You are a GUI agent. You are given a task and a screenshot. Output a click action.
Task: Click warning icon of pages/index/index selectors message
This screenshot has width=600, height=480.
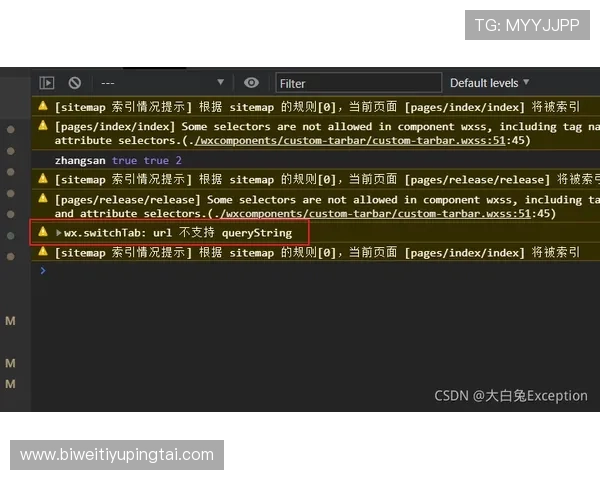pyautogui.click(x=43, y=126)
